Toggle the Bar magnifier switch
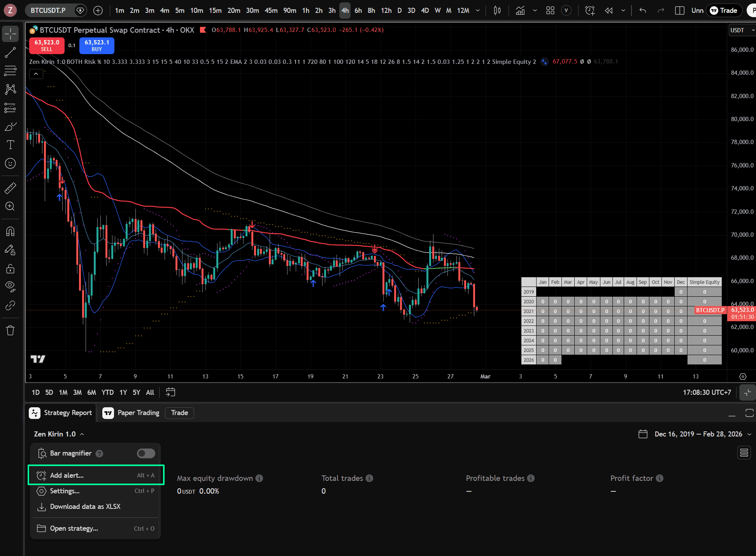 pyautogui.click(x=146, y=453)
